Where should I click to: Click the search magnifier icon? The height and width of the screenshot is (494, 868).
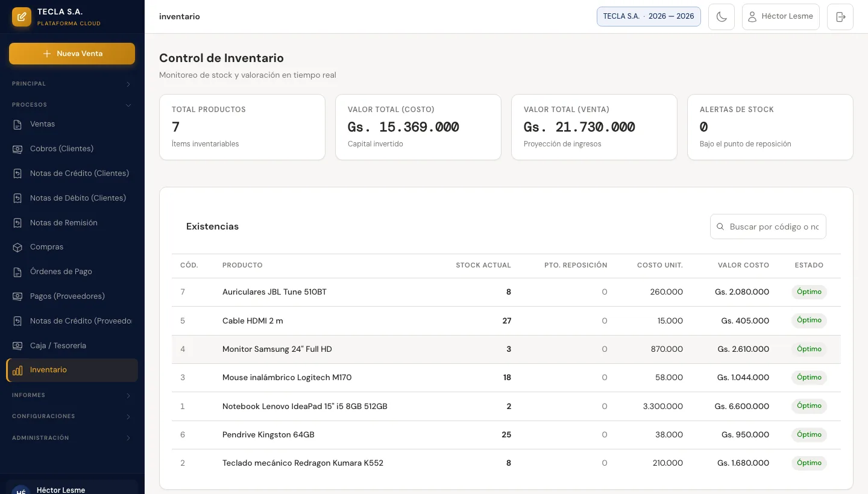(x=720, y=227)
